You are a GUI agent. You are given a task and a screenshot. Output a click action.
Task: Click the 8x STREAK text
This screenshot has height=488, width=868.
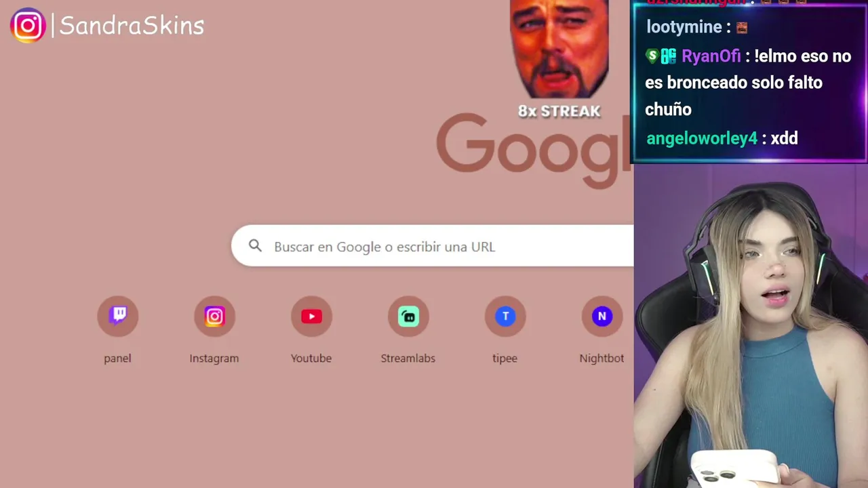tap(559, 111)
